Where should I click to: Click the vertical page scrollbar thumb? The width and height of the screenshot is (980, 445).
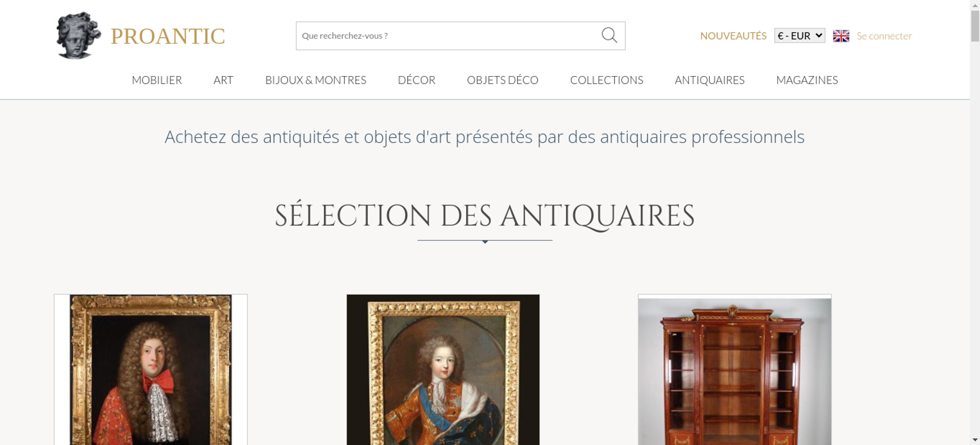click(975, 25)
